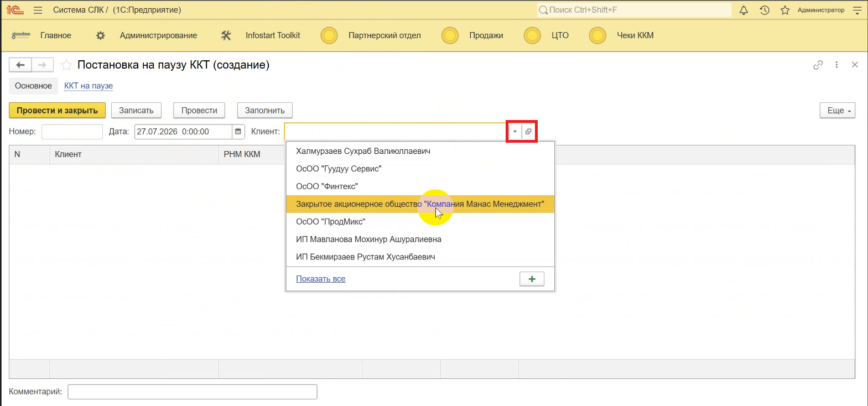
Task: Click the search field magnifier icon
Action: tap(543, 10)
